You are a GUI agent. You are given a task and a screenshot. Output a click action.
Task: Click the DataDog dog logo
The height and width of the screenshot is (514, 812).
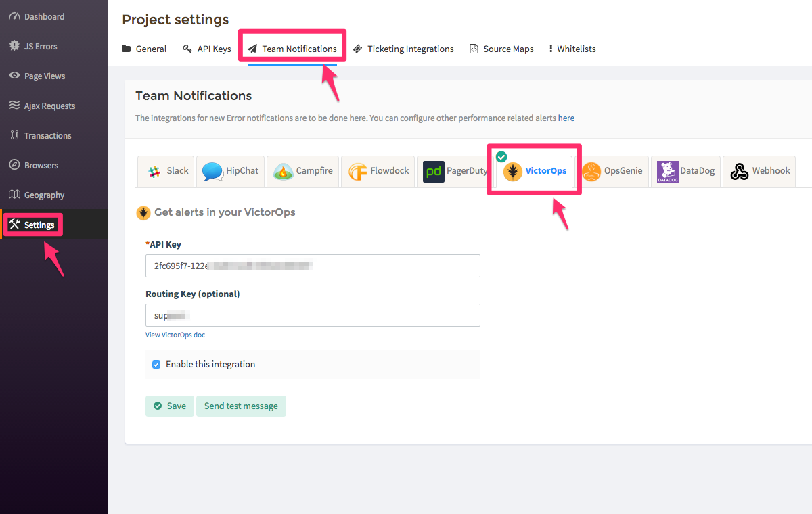[668, 172]
